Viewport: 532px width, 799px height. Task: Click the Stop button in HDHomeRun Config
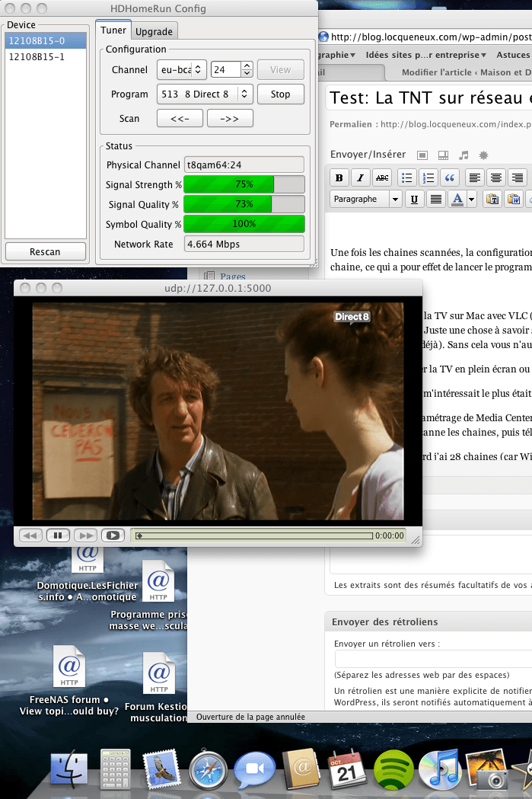[x=281, y=94]
